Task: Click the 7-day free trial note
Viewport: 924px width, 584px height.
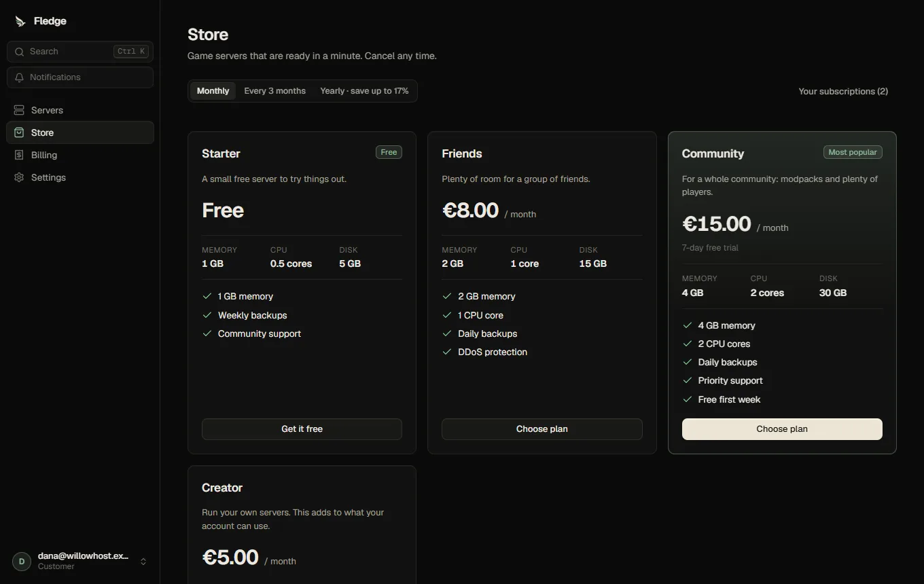Action: (x=710, y=248)
